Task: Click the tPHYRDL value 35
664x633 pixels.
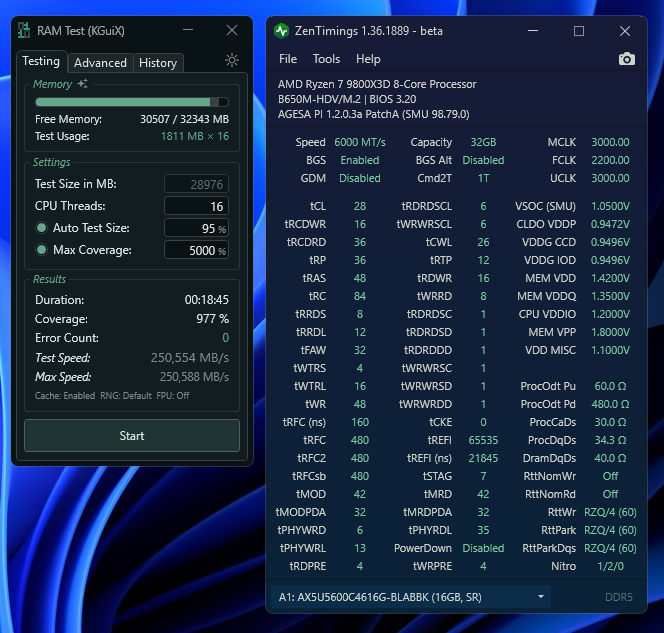Action: tap(483, 530)
